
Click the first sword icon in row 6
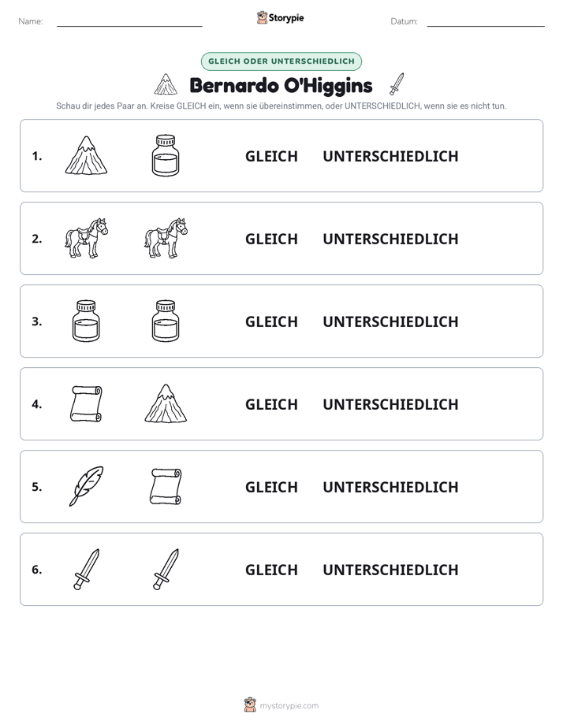(x=87, y=569)
